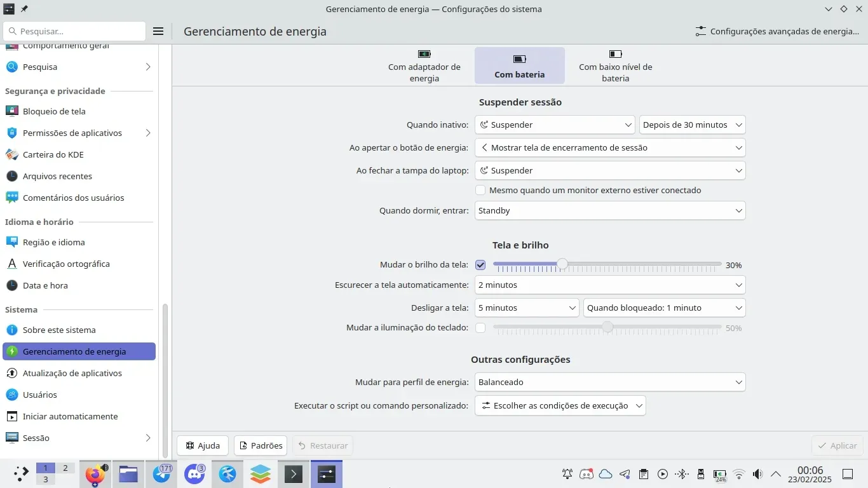Switch to 'Com adaptador de energia' tab
Screen dimensions: 868x488
(x=424, y=66)
